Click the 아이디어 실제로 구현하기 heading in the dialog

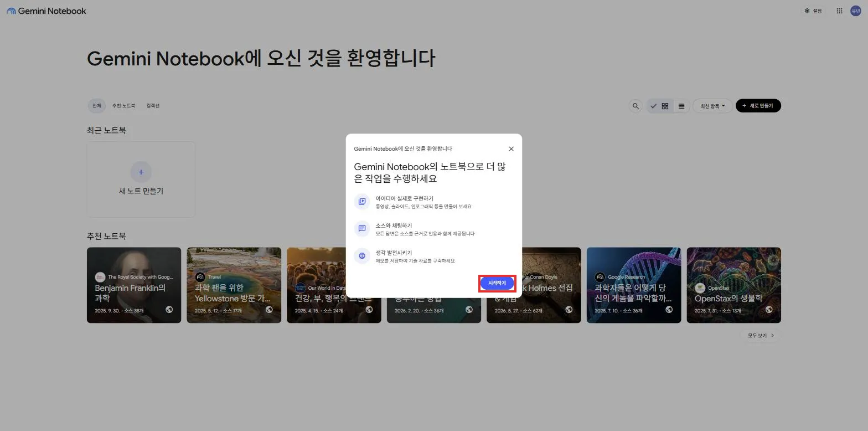pos(404,198)
